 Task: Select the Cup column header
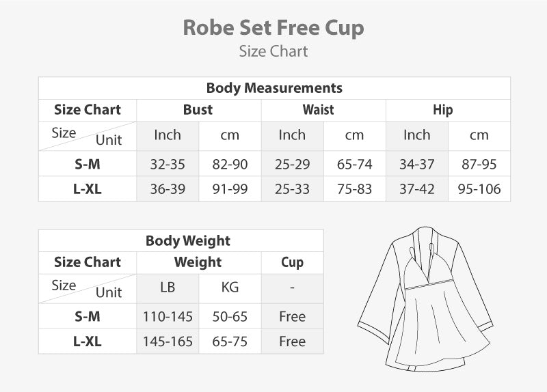[x=292, y=262]
